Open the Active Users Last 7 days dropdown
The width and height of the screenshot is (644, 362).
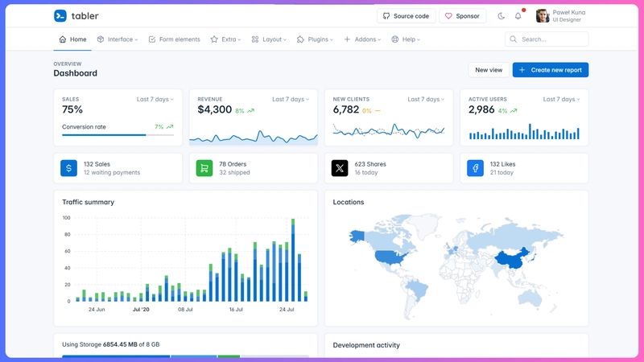click(561, 100)
